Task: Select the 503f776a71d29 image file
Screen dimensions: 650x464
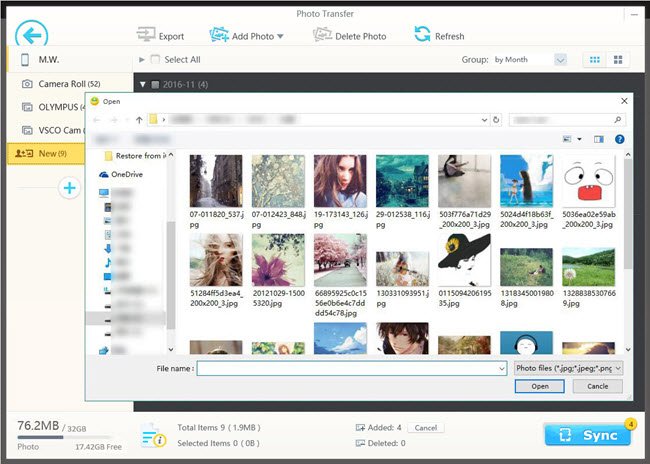Action: click(x=465, y=192)
